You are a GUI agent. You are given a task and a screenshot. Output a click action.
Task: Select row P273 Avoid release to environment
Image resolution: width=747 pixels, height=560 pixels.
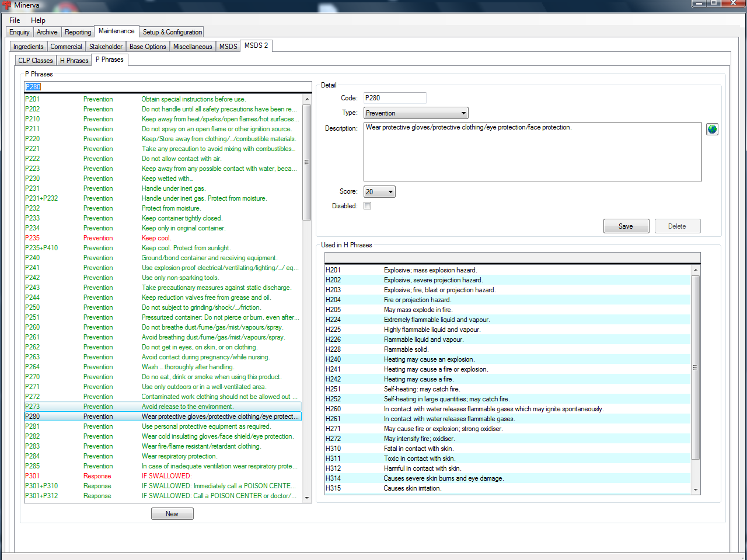click(162, 407)
